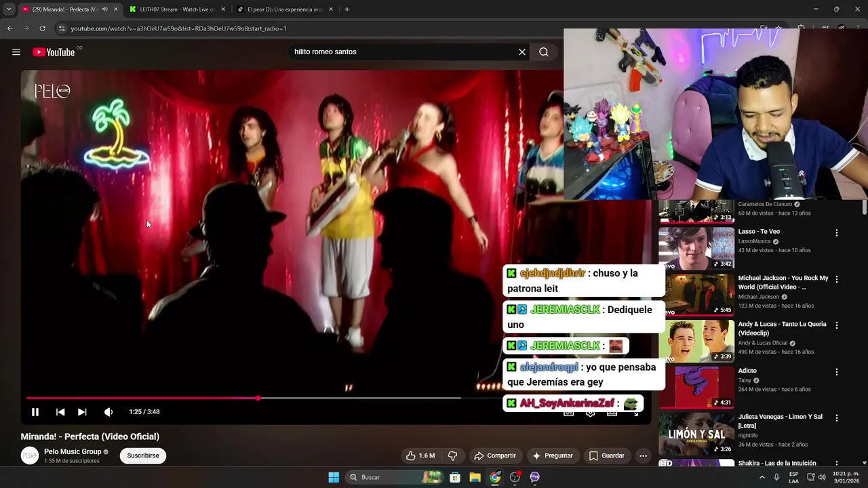Close the LEITH07 Stream tab
The height and width of the screenshot is (488, 868).
click(x=222, y=9)
